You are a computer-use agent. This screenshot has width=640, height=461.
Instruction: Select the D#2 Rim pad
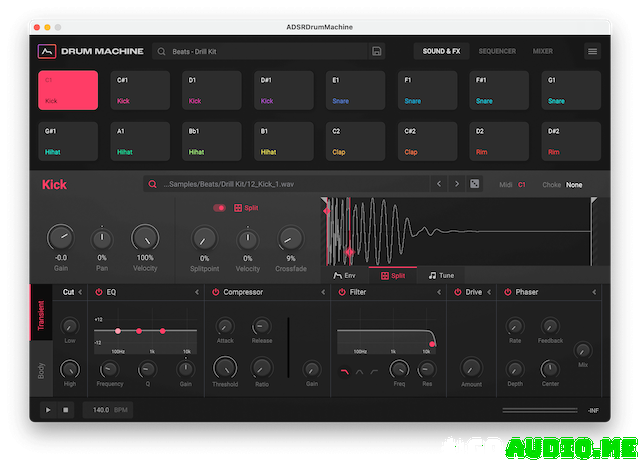(571, 142)
